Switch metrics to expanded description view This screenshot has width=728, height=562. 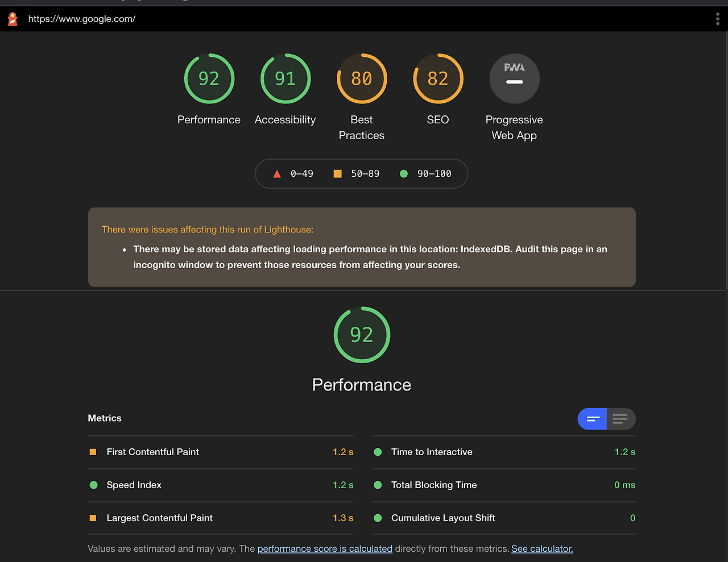pyautogui.click(x=621, y=419)
